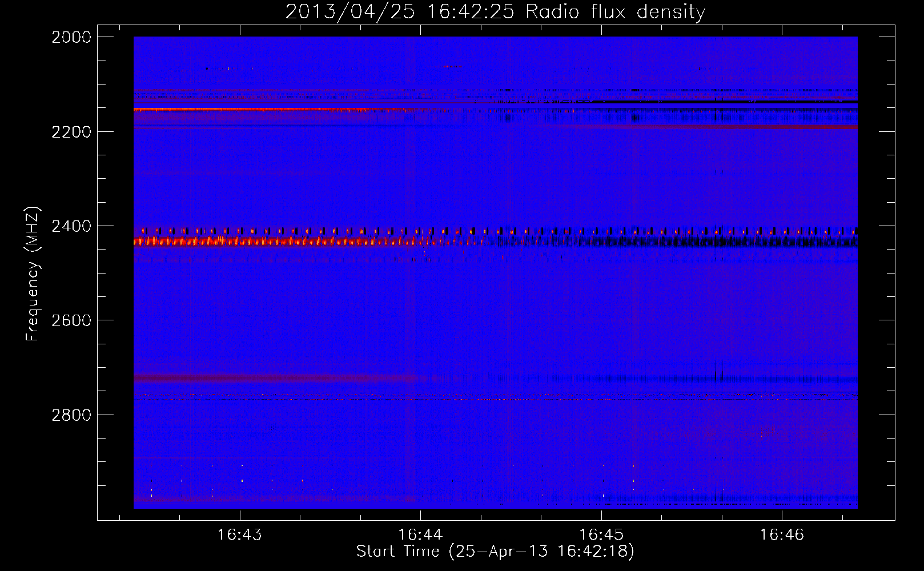This screenshot has width=924, height=571.
Task: Click the 'Frequency (MHZ)' axis label
Action: click(x=33, y=274)
